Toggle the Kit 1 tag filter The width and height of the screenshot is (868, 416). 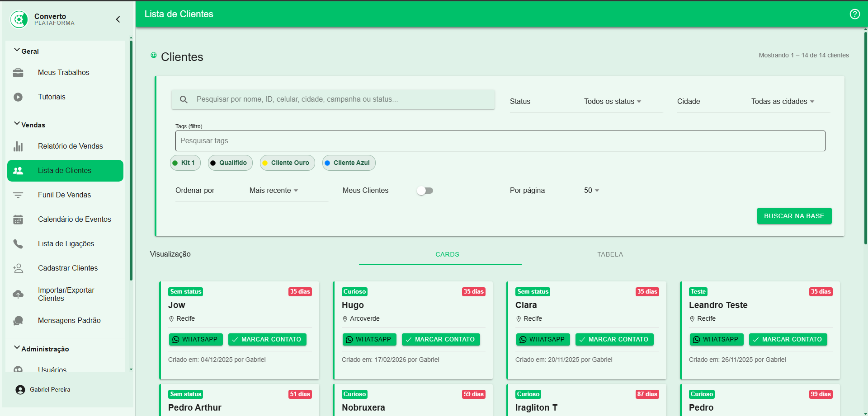(185, 163)
